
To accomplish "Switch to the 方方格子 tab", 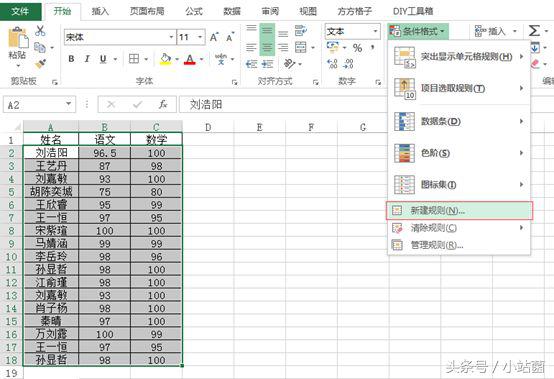I will 354,11.
